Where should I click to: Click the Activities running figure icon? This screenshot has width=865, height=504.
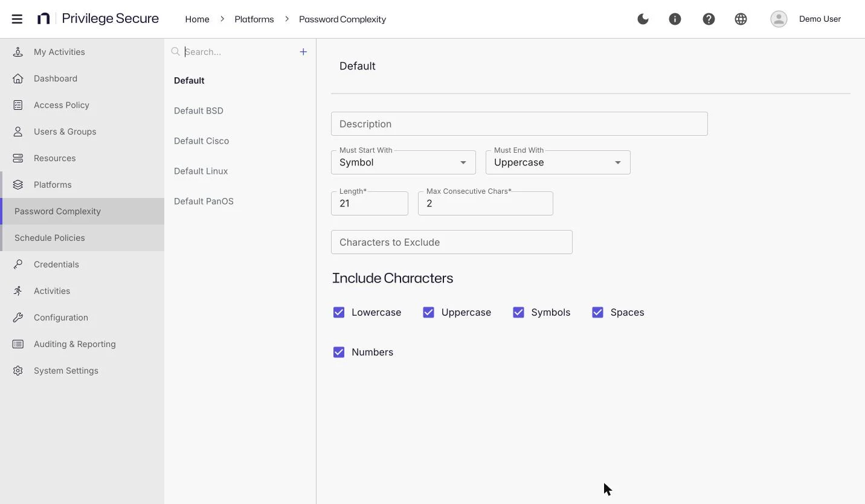[x=18, y=291]
